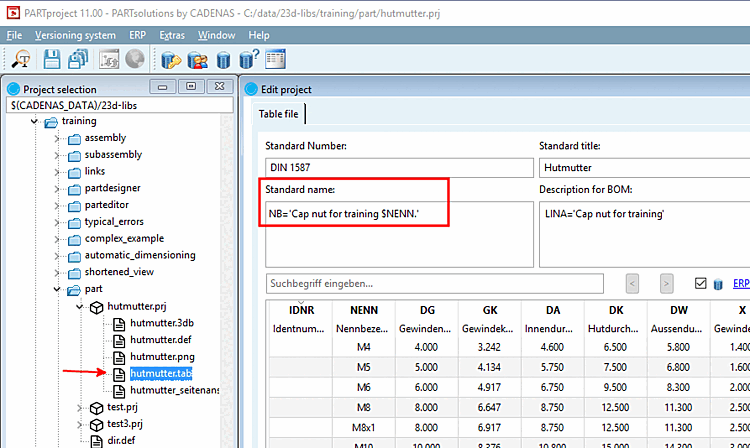750x448 pixels.
Task: Click the previous search result arrow button
Action: [x=632, y=283]
